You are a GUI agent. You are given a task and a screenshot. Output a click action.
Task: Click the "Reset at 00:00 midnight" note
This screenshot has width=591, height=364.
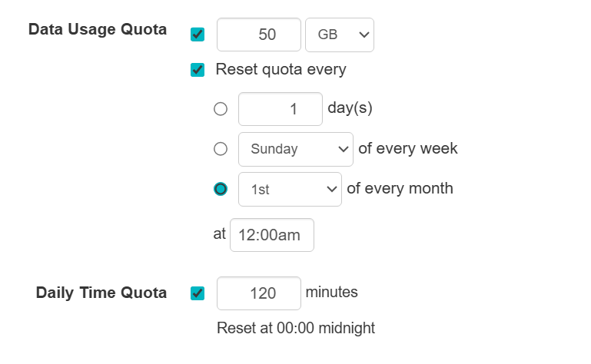296,329
